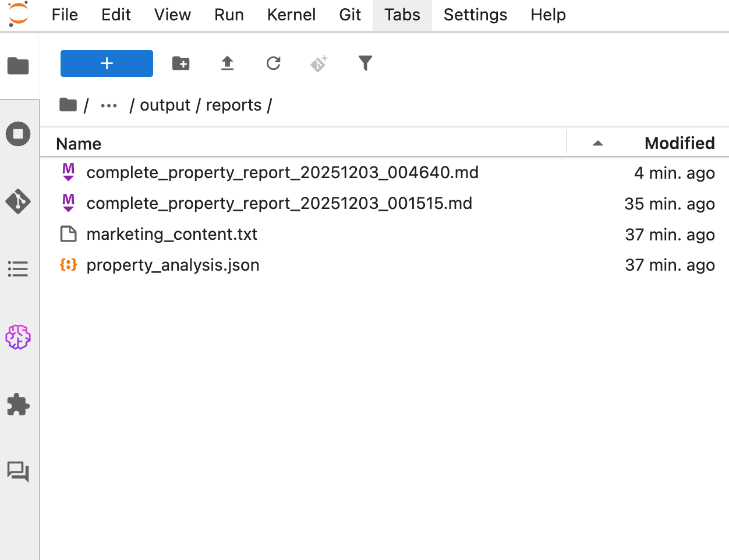Viewport: 729px width, 560px height.
Task: Open the Edit menu
Action: (x=116, y=15)
